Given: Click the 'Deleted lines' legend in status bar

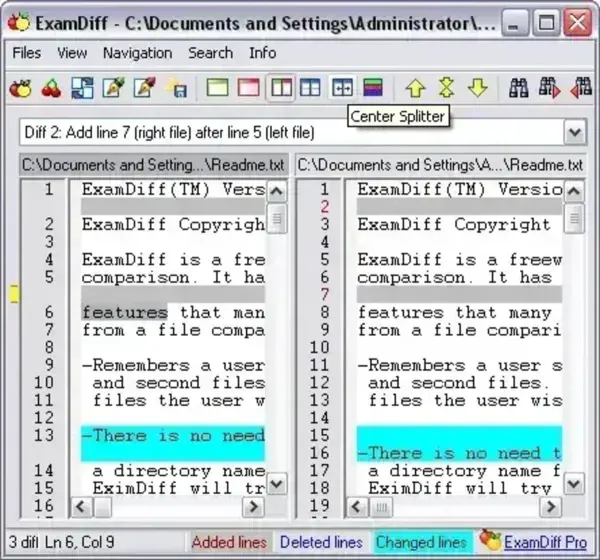Looking at the screenshot, I should click(x=321, y=542).
